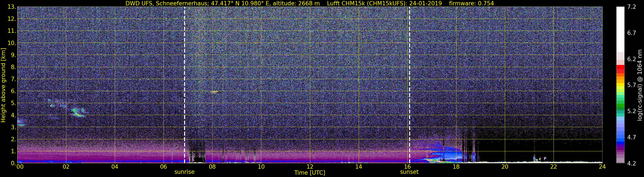The width and height of the screenshot is (644, 177).
Task: Select the 'firmware: 0.754' text in the title
Action: pyautogui.click(x=471, y=3)
